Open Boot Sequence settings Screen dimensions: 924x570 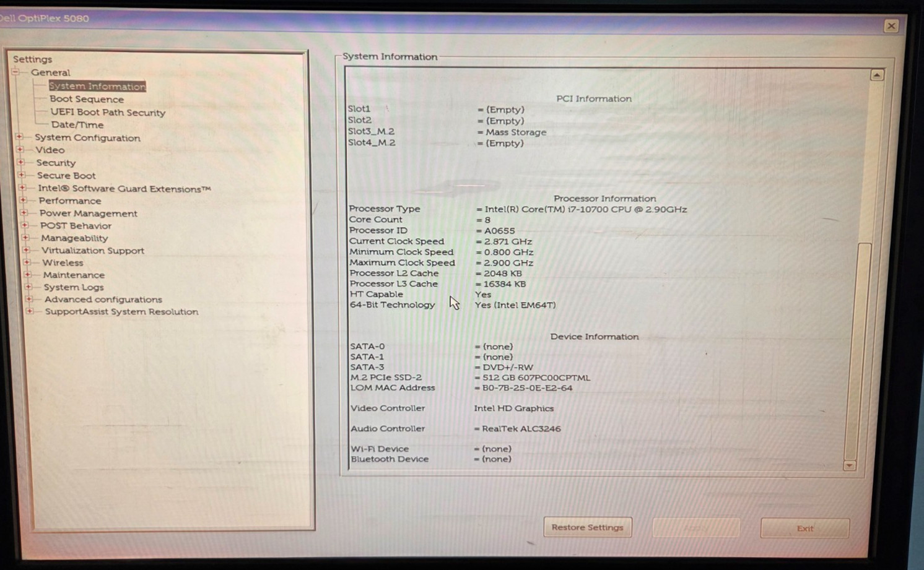coord(87,99)
